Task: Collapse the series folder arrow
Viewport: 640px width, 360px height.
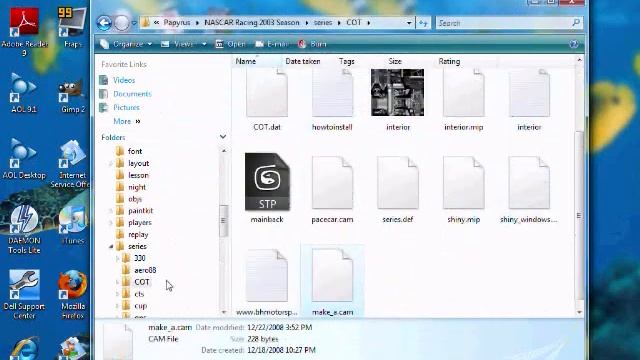Action: point(111,247)
